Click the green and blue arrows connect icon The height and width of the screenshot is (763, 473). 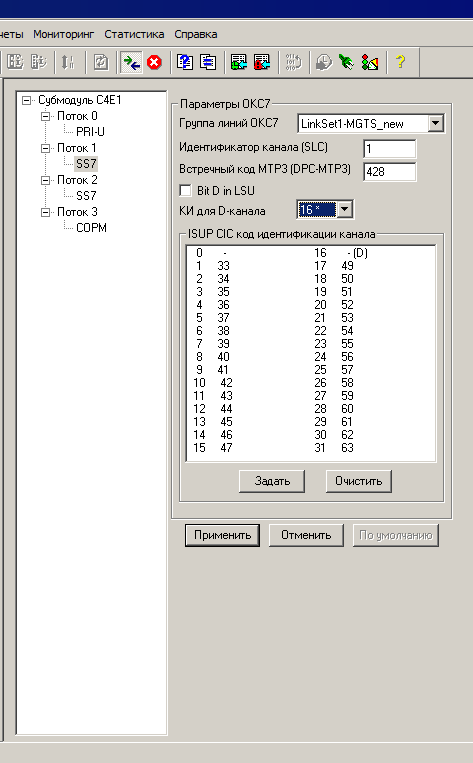(131, 62)
